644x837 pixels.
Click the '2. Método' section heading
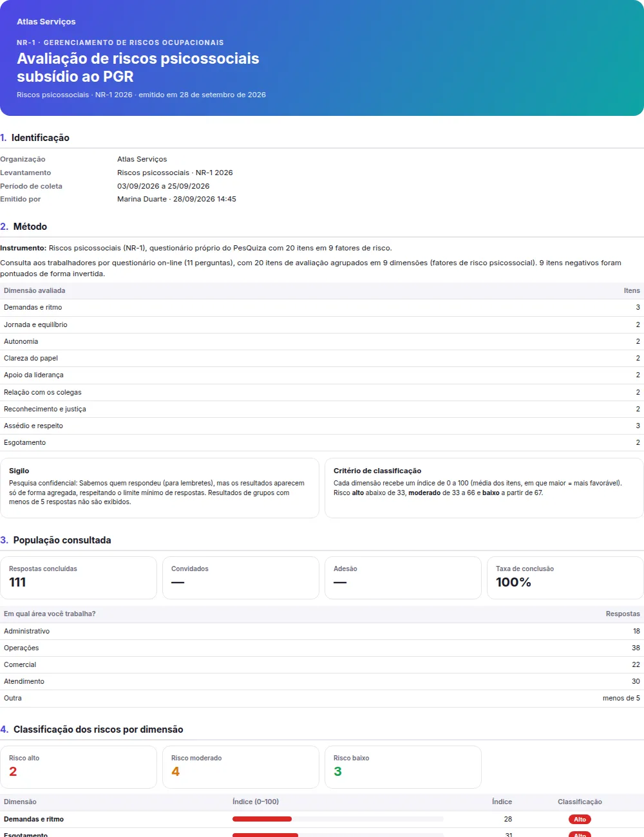24,227
